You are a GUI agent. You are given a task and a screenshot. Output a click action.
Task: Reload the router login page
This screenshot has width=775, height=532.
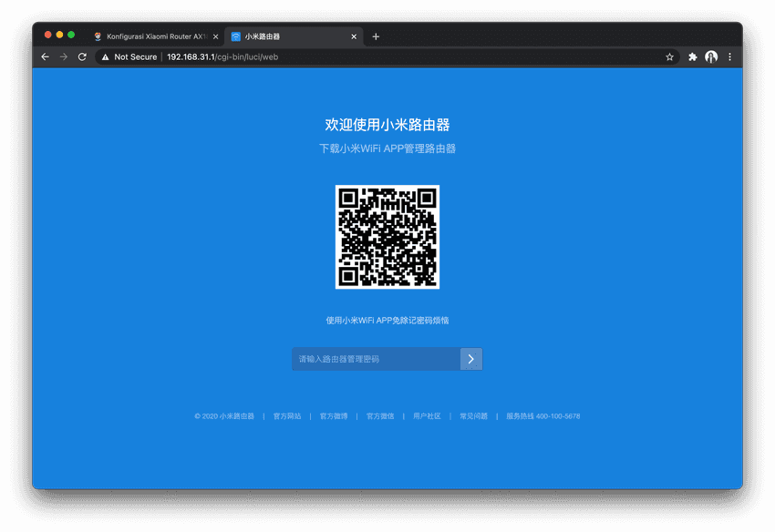point(82,56)
